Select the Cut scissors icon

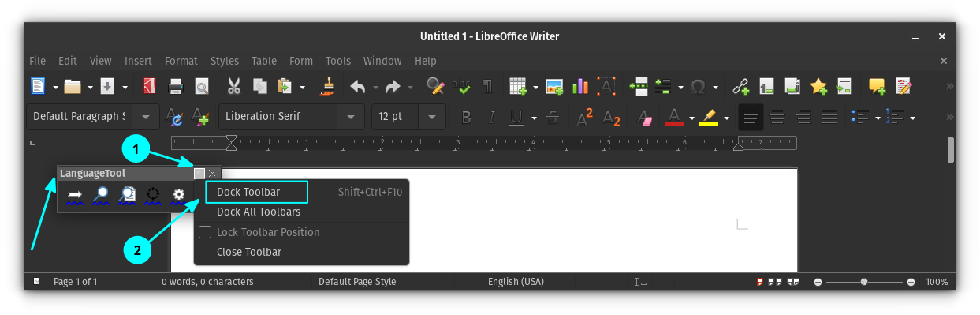[234, 86]
